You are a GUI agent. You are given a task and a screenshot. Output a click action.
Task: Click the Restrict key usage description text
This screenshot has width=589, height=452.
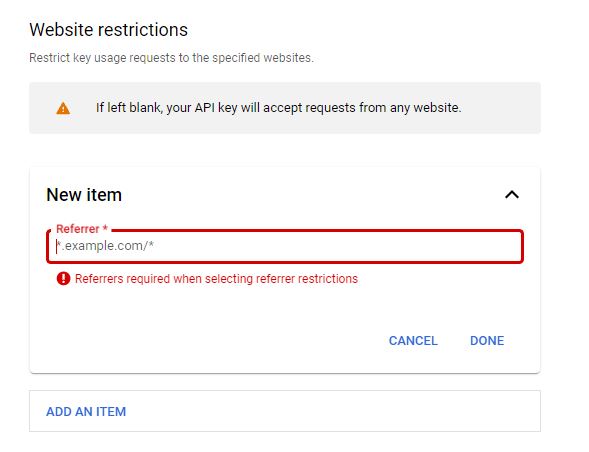pyautogui.click(x=171, y=58)
